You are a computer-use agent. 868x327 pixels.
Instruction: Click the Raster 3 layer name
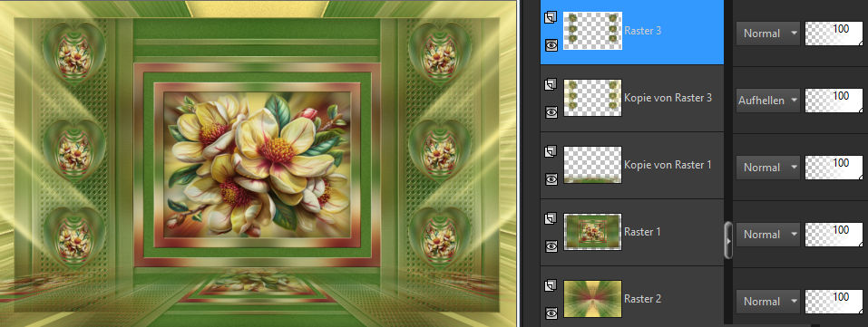click(642, 31)
